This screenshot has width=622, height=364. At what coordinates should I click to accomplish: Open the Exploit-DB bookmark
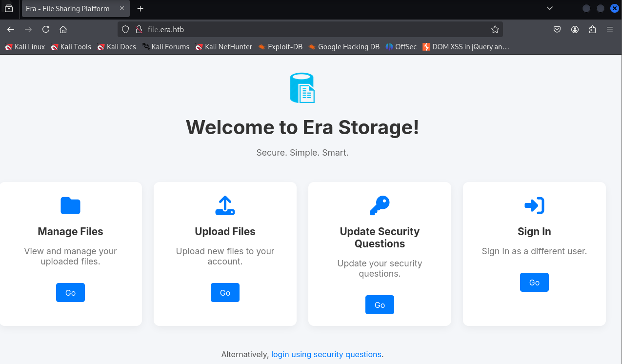(281, 47)
